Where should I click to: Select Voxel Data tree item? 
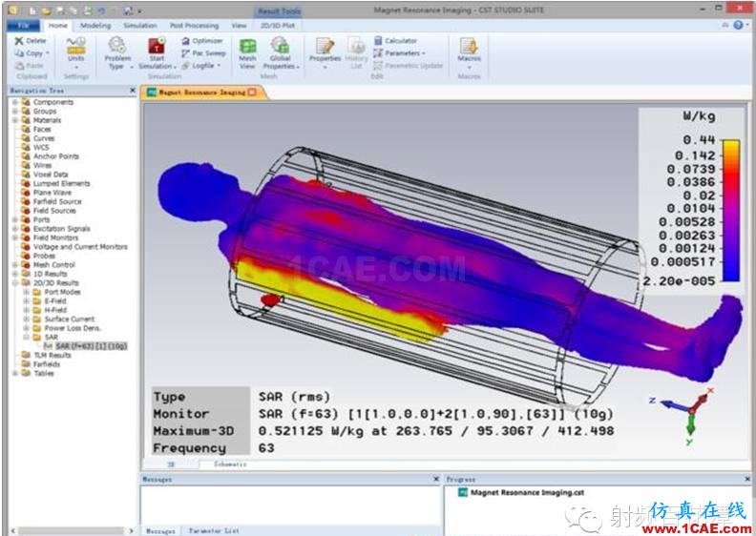45,175
